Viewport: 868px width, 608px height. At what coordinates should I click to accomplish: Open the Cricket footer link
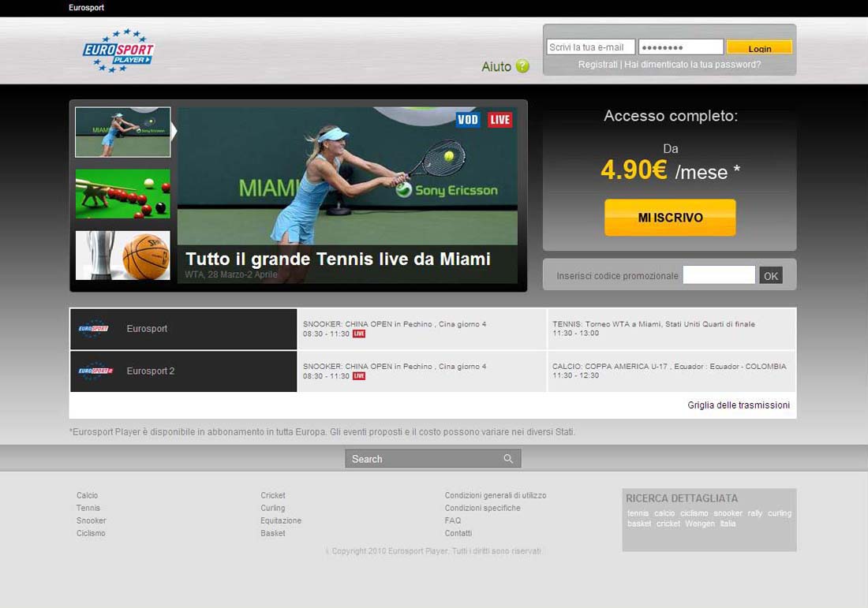click(273, 495)
